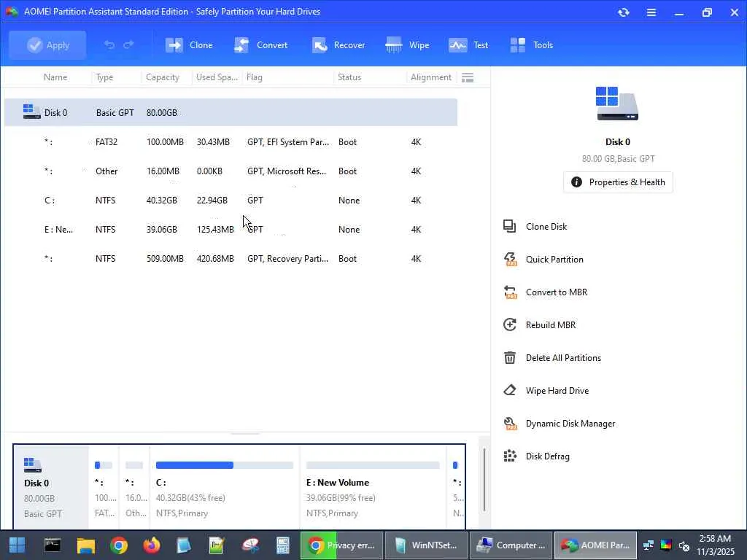Click Properties & Health button

[x=618, y=182]
